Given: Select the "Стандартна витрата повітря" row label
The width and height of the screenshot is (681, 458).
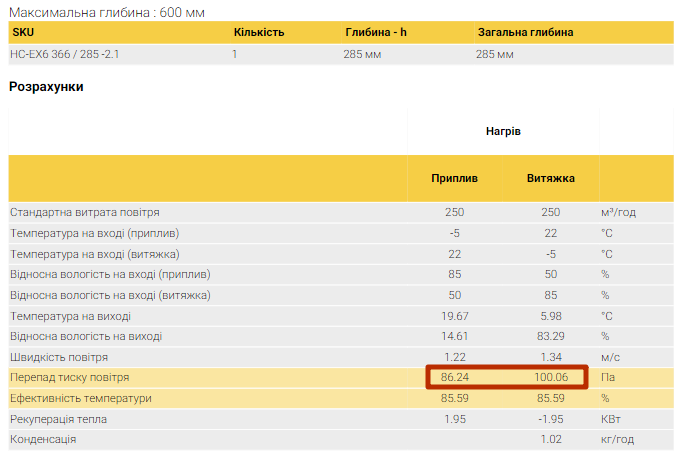Looking at the screenshot, I should click(x=85, y=212).
